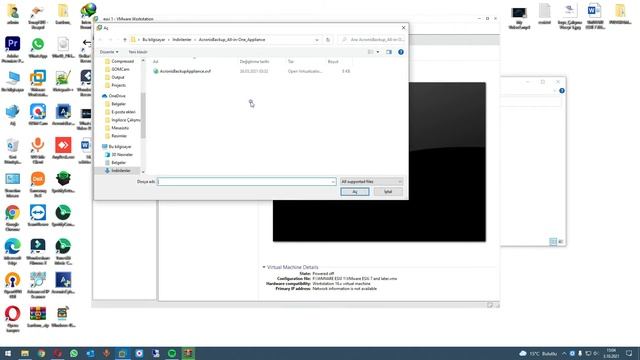Open the WinRAR archive desktop icon
This screenshot has height=360, width=640.
click(x=38, y=317)
